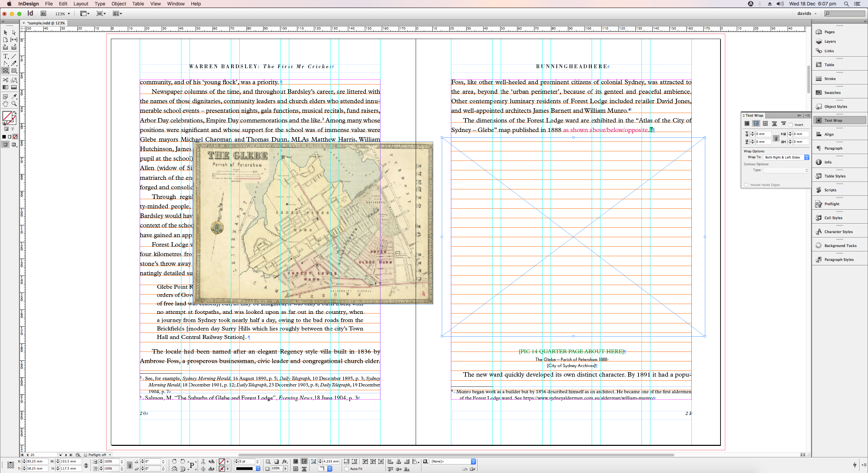Toggle Make All Settings the Same chain
This screenshot has width=868, height=473.
(x=776, y=138)
